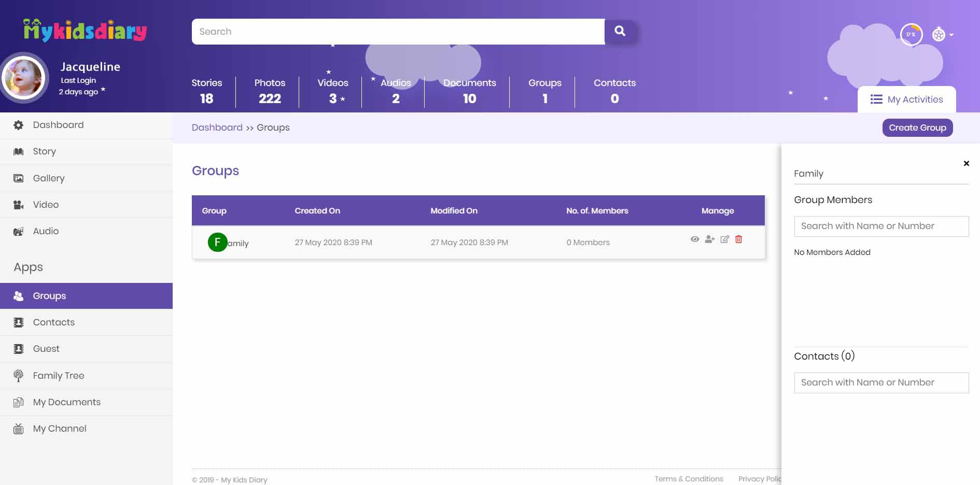The image size is (980, 485).
Task: Click the green F group avatar
Action: click(217, 242)
